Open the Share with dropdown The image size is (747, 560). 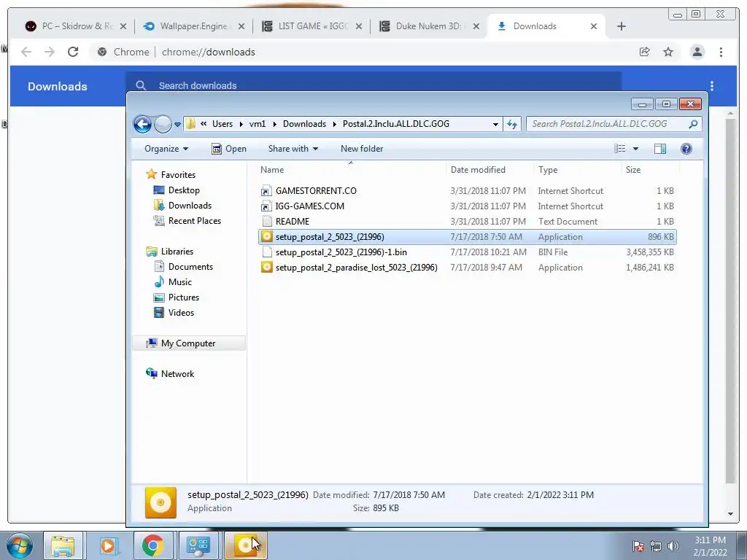(293, 149)
